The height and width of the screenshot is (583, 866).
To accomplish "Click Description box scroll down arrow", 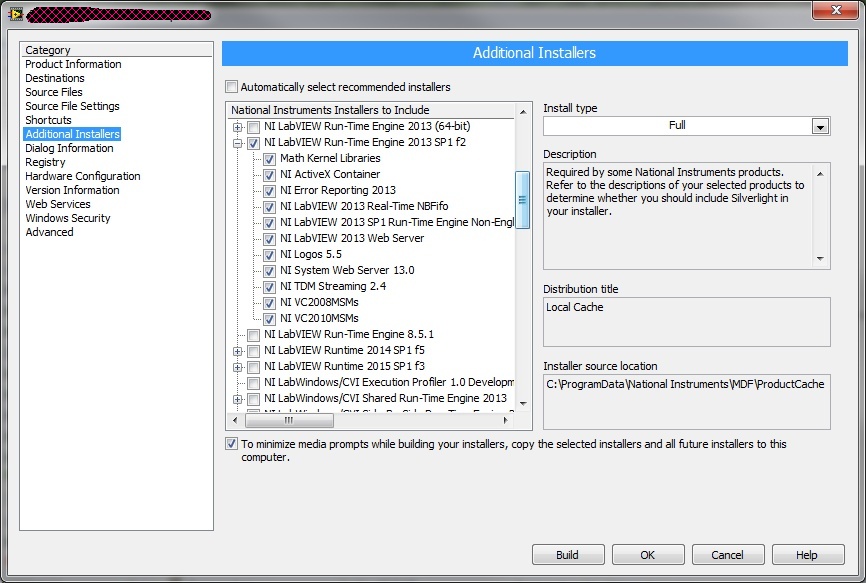I will (x=820, y=258).
